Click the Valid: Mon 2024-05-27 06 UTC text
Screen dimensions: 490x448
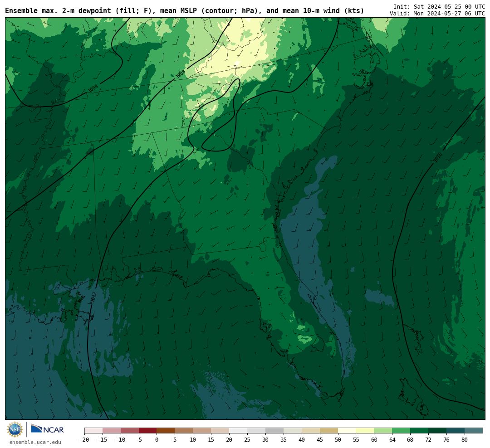point(437,14)
